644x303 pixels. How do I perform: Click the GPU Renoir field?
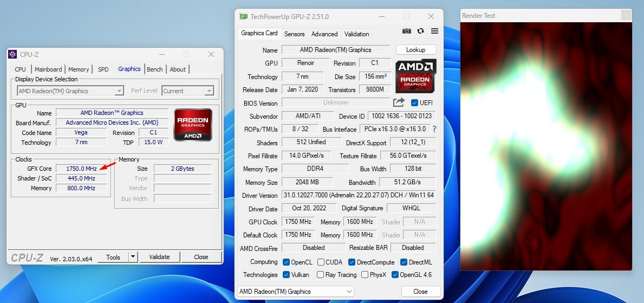[305, 63]
